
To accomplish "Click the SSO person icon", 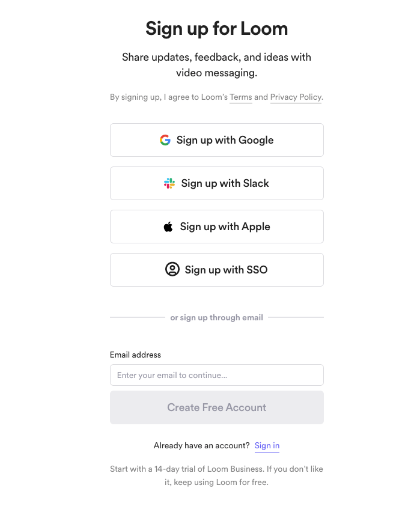I will coord(172,269).
